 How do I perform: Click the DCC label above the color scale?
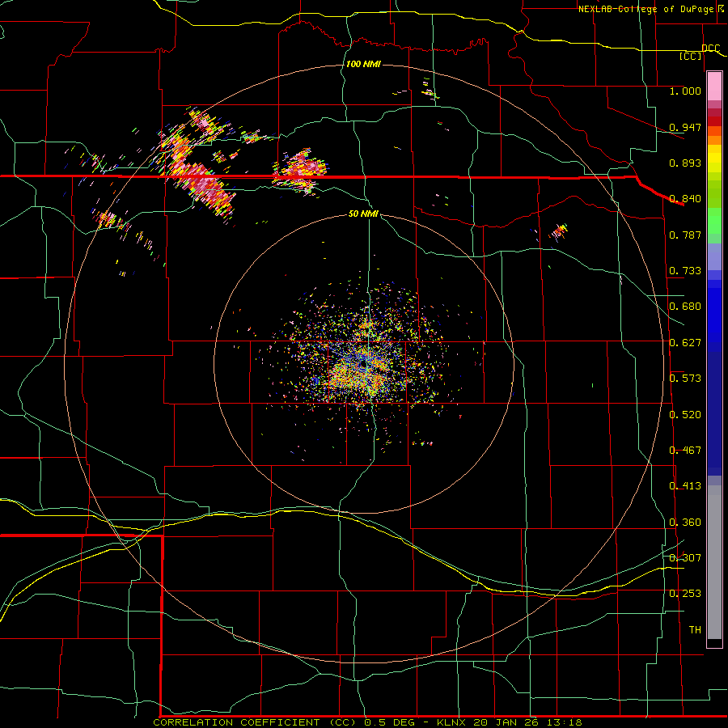pyautogui.click(x=711, y=49)
